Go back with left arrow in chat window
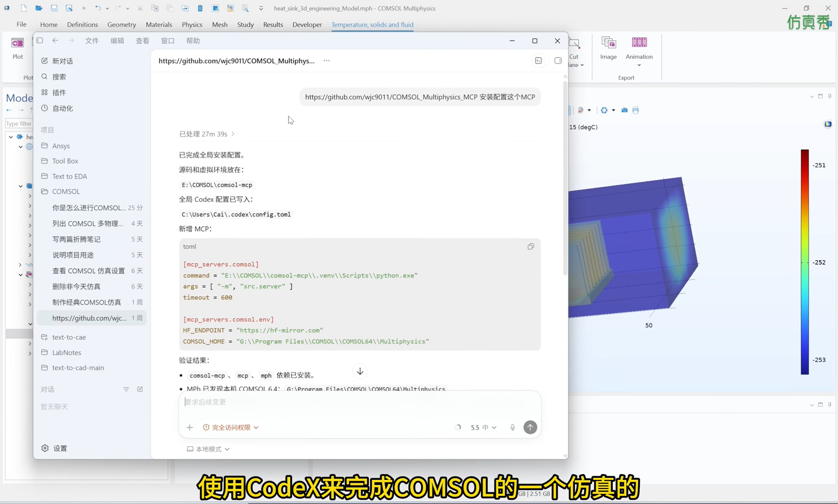Viewport: 838px width, 504px height. [55, 41]
